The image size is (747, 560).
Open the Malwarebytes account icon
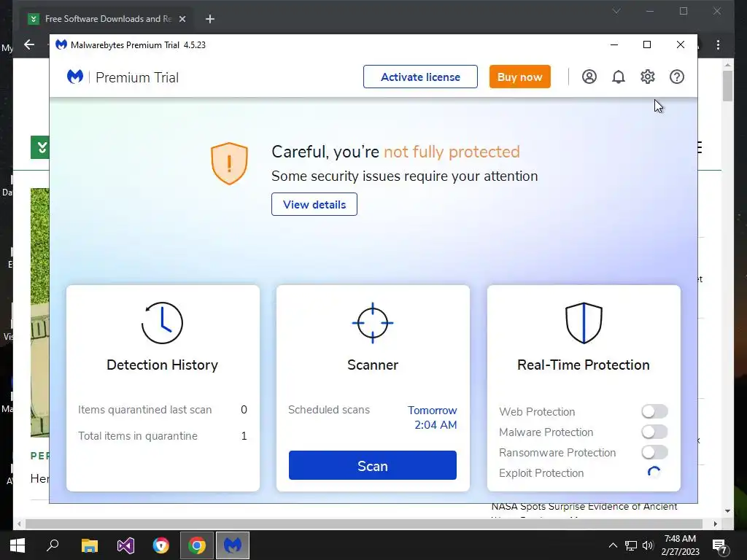[x=589, y=77]
